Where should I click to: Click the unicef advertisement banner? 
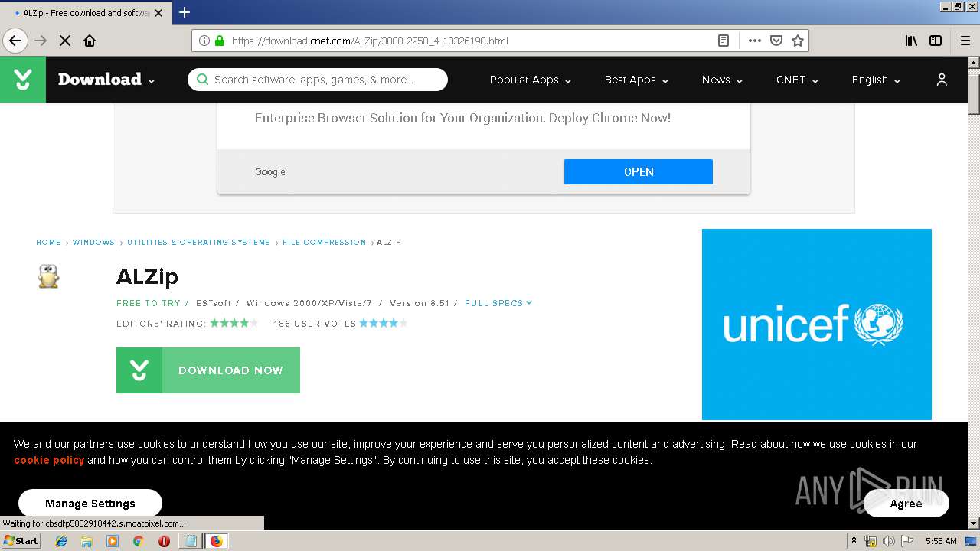817,324
